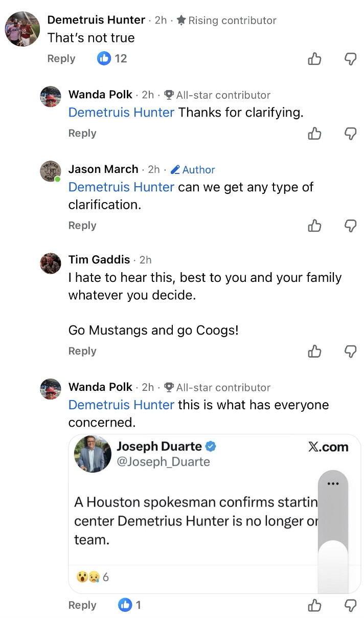Thumbs up Jason March's clarification comment
The height and width of the screenshot is (618, 364).
(x=314, y=226)
